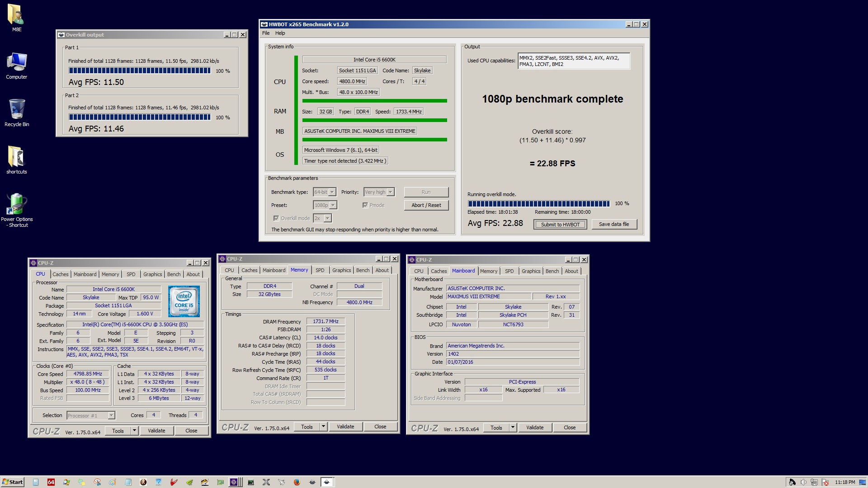
Task: Open Graphics tab in CPU-Z Mainboard window
Action: click(x=531, y=271)
